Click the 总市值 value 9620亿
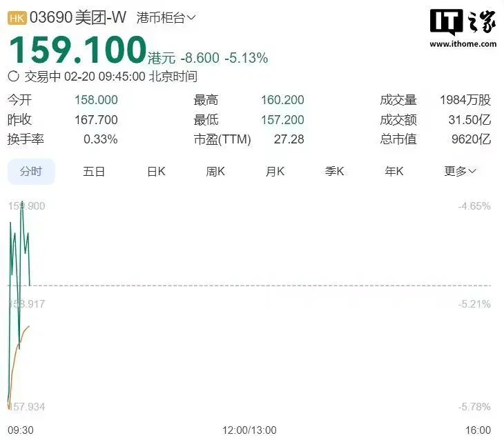The height and width of the screenshot is (440, 504). click(x=472, y=139)
